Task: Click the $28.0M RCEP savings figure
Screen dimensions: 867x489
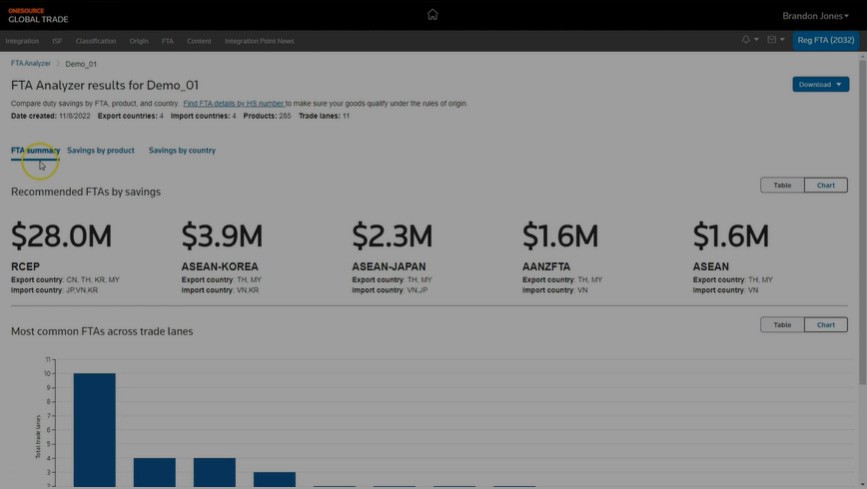Action: click(x=61, y=236)
